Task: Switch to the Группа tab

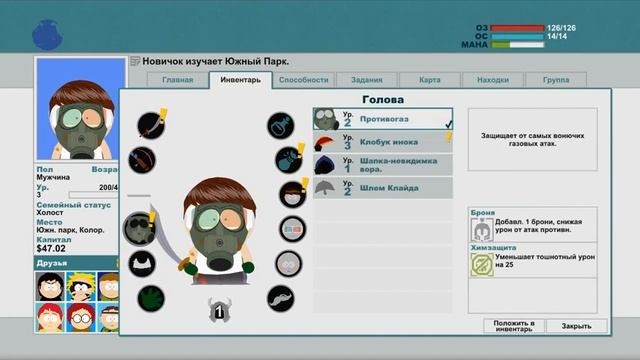Action: (556, 80)
